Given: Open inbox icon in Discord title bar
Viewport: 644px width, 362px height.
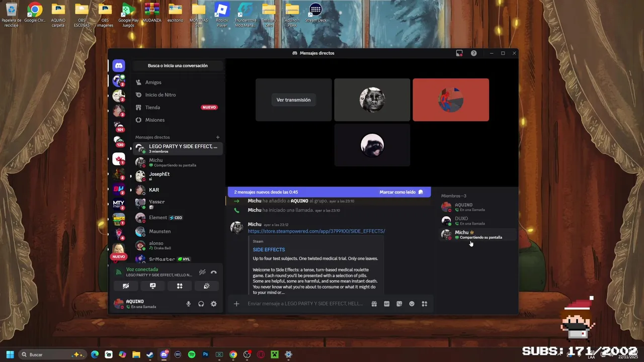Looking at the screenshot, I should 459,53.
